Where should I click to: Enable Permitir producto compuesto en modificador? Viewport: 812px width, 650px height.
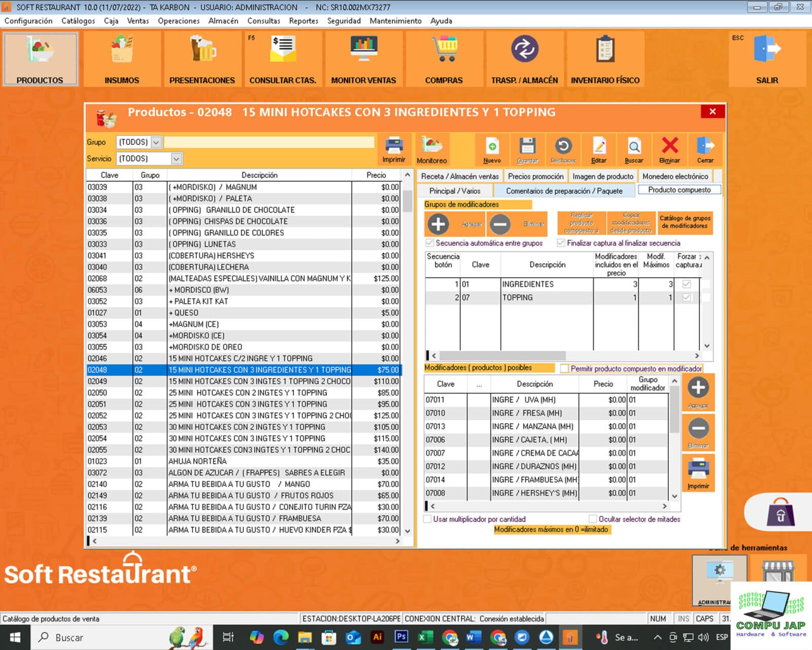coord(564,368)
